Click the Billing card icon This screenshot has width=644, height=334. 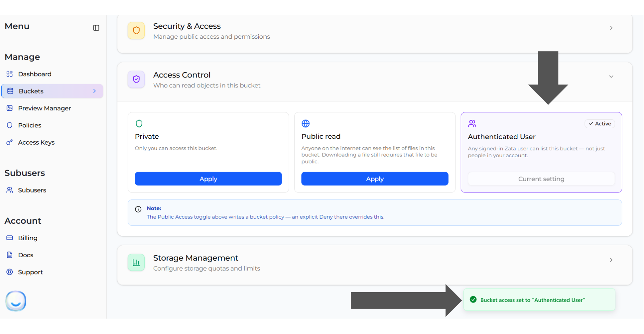[10, 238]
